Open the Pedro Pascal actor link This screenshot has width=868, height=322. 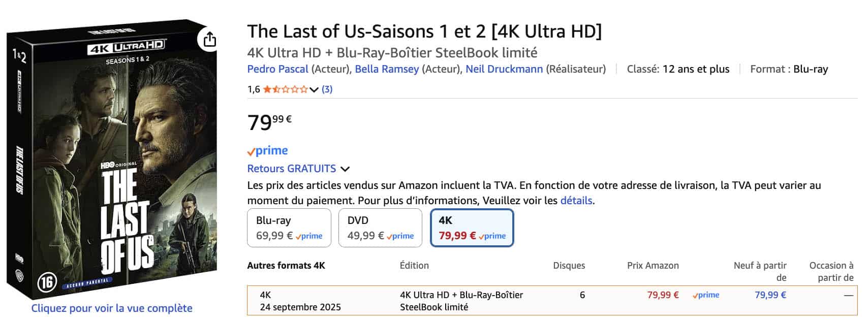click(x=277, y=69)
